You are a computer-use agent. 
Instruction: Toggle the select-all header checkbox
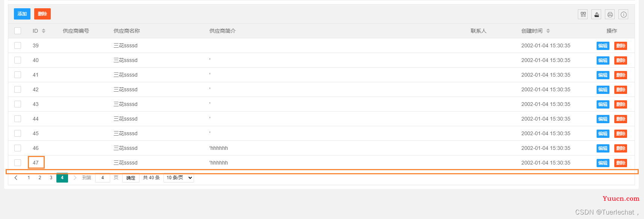[x=18, y=31]
